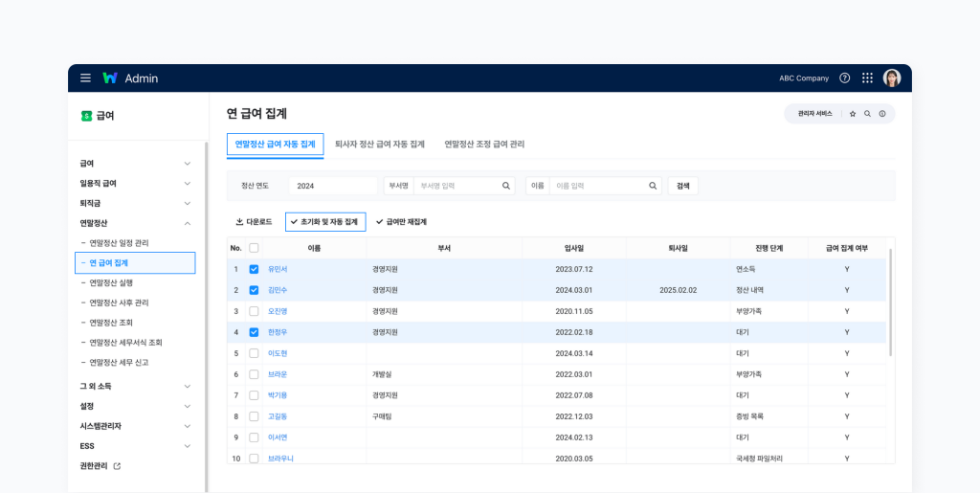Screen dimensions: 980x493
Task: Click 초기화 및 자동 집계 button
Action: click(325, 222)
